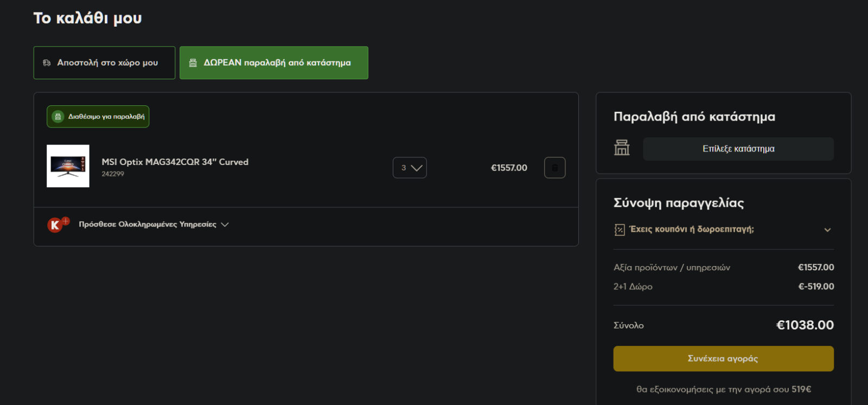868x405 pixels.
Task: Click the 'Το καλάθι μου' heading
Action: coord(87,18)
